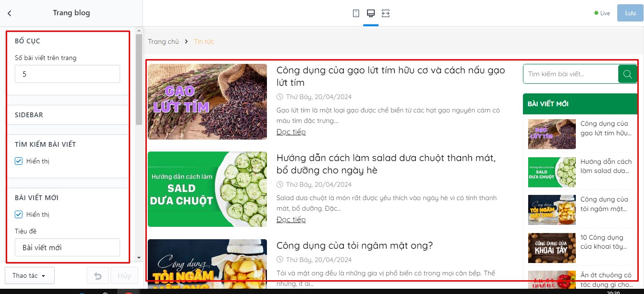644x294 pixels.
Task: Open sidebar link Ăn ớt chuông có tác dụng gì
Action: [x=606, y=280]
